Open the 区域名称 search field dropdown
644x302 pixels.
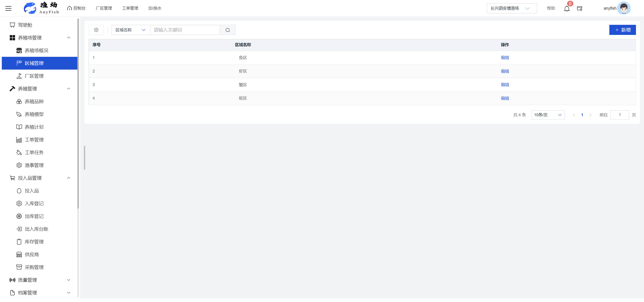pos(131,30)
